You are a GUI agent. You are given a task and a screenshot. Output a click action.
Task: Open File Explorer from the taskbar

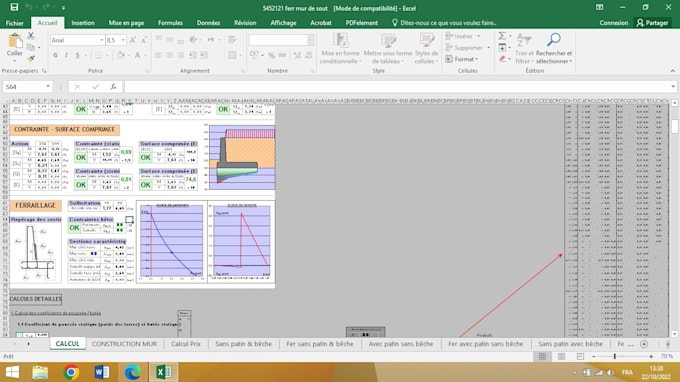pos(40,372)
